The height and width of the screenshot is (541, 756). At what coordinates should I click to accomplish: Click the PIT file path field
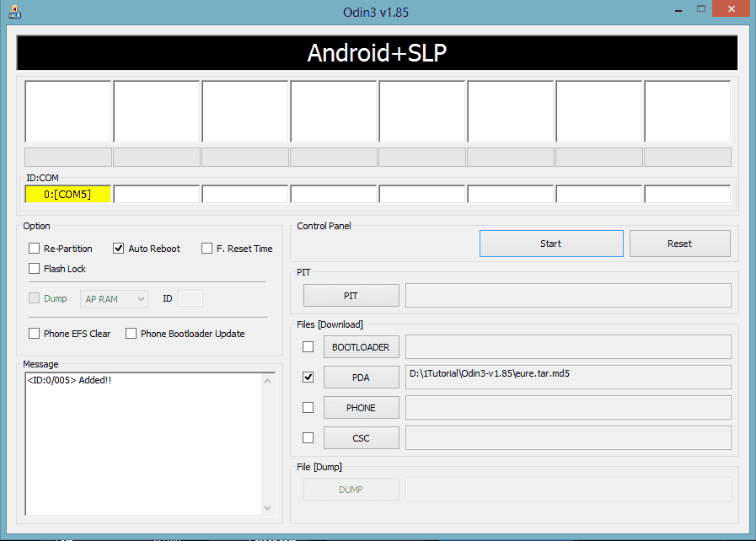[568, 296]
